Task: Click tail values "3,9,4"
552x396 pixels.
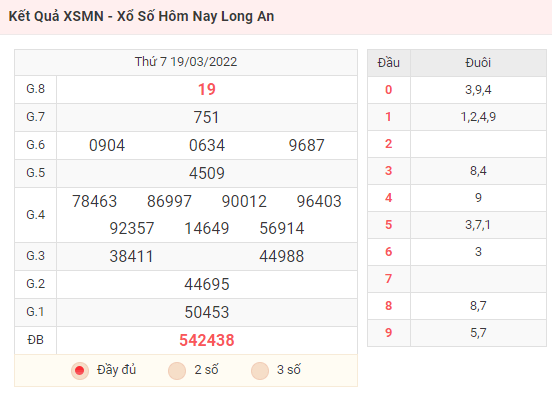Action: pyautogui.click(x=478, y=90)
